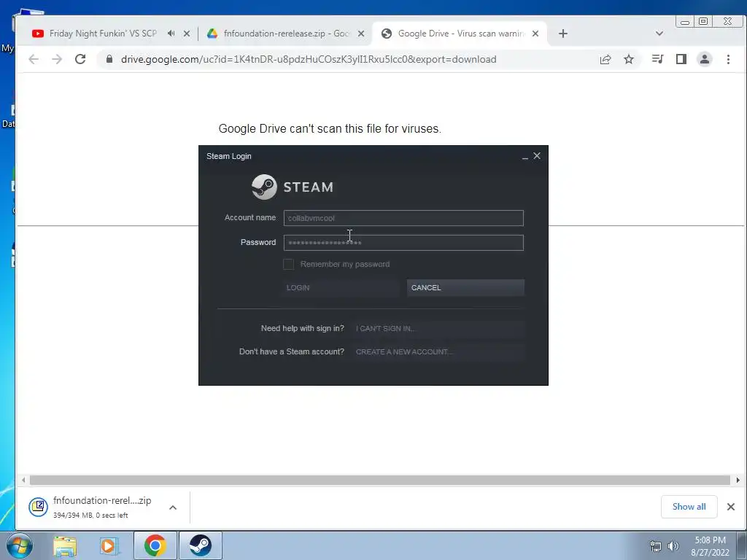This screenshot has width=747, height=560.
Task: Reload the page in Chrome
Action: tap(80, 59)
